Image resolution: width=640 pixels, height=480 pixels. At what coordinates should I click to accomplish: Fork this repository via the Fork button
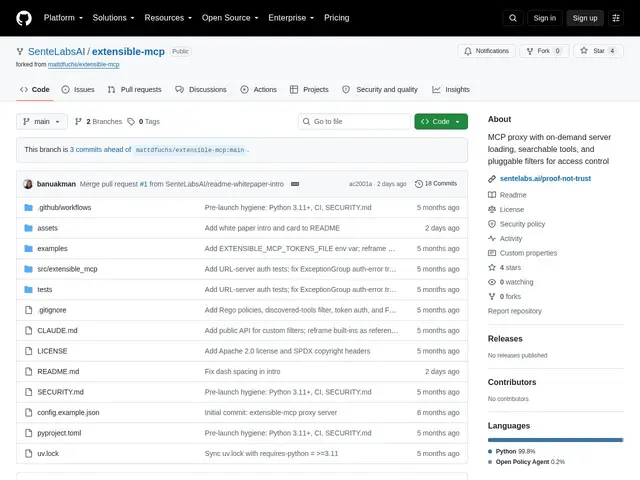point(544,51)
